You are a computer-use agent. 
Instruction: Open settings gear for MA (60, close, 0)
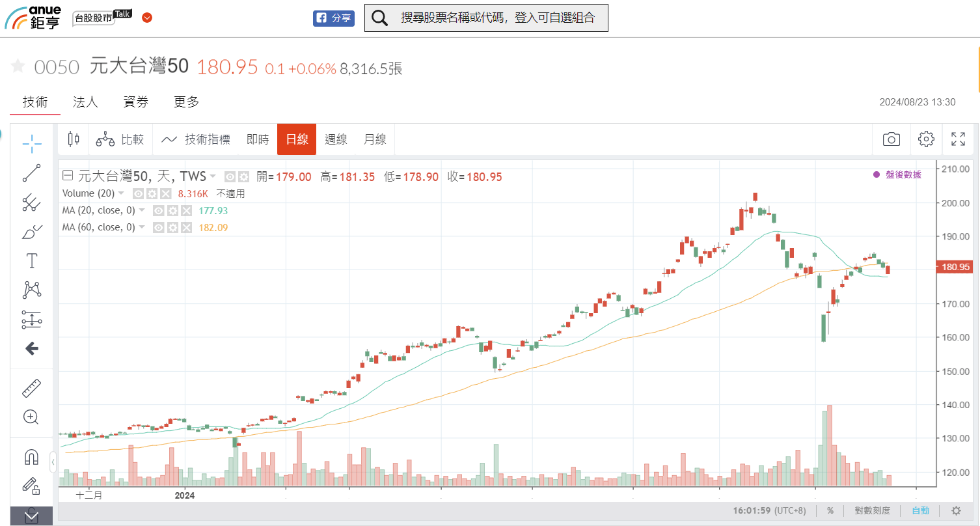tap(172, 227)
